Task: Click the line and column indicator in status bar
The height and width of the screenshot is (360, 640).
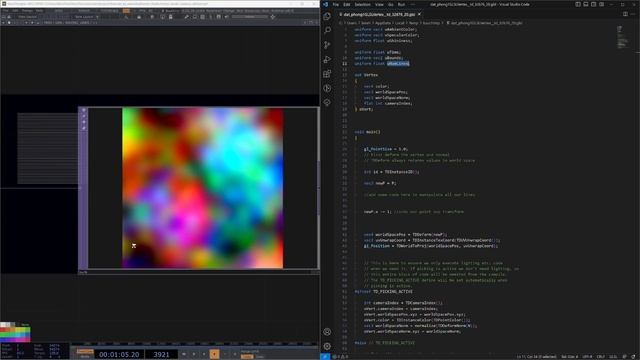Action: pyautogui.click(x=536, y=357)
